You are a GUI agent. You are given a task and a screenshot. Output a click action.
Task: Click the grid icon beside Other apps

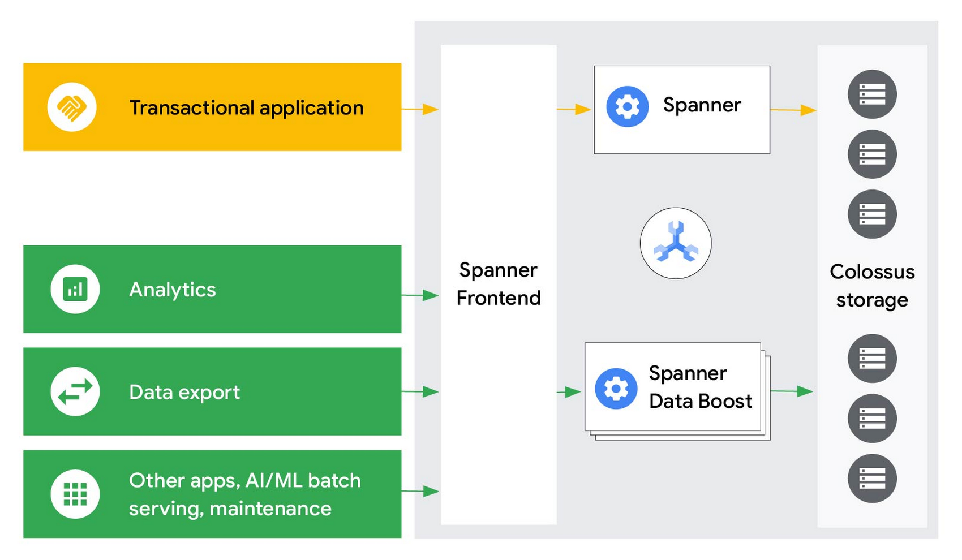pyautogui.click(x=75, y=494)
